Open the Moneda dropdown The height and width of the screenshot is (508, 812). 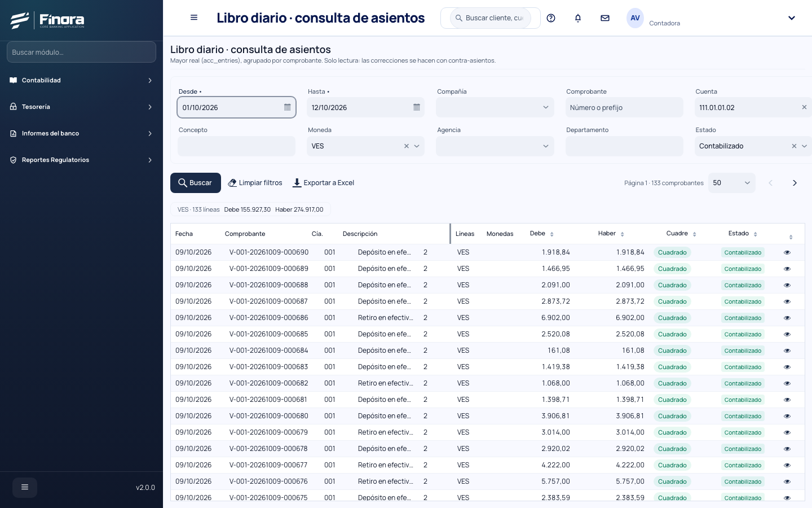pyautogui.click(x=417, y=146)
